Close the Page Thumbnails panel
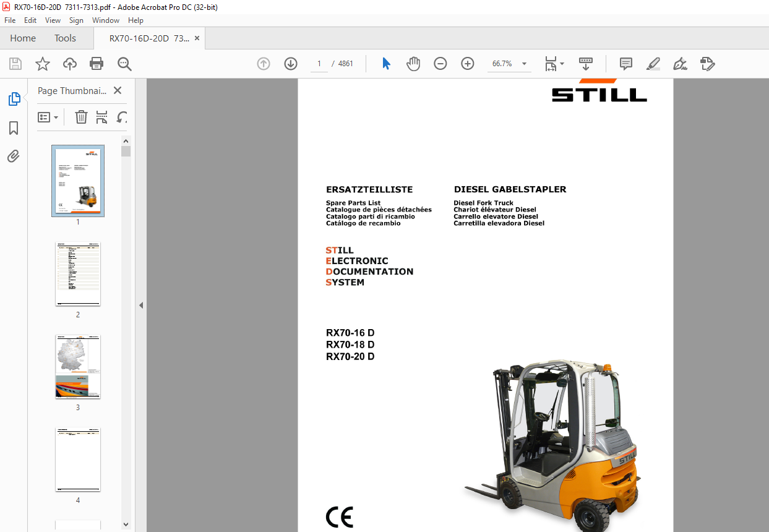 (x=118, y=90)
